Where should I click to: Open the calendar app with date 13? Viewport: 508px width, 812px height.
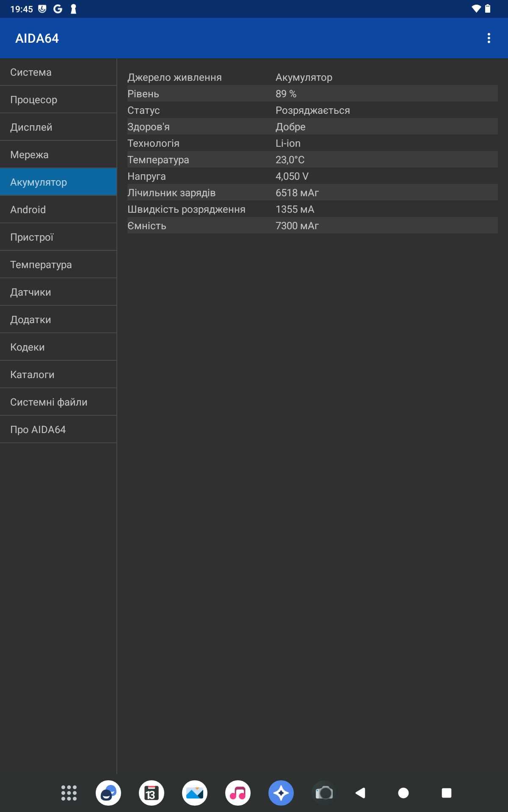152,793
